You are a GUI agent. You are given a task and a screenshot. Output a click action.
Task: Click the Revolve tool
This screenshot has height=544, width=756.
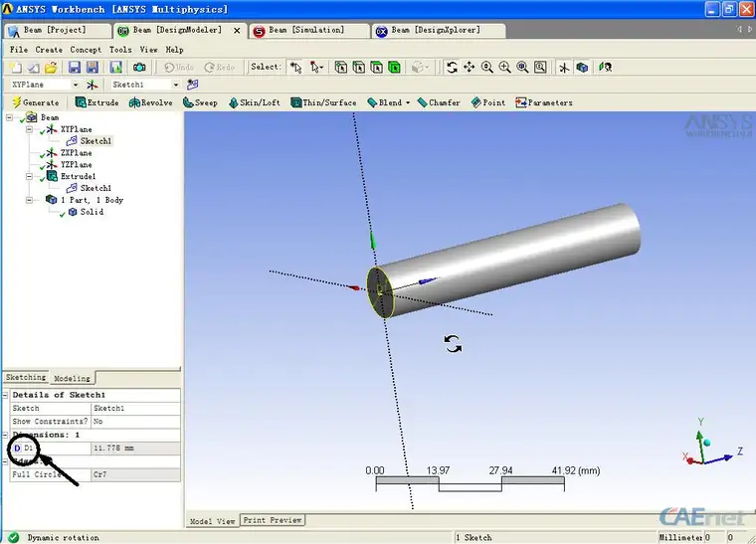[151, 102]
